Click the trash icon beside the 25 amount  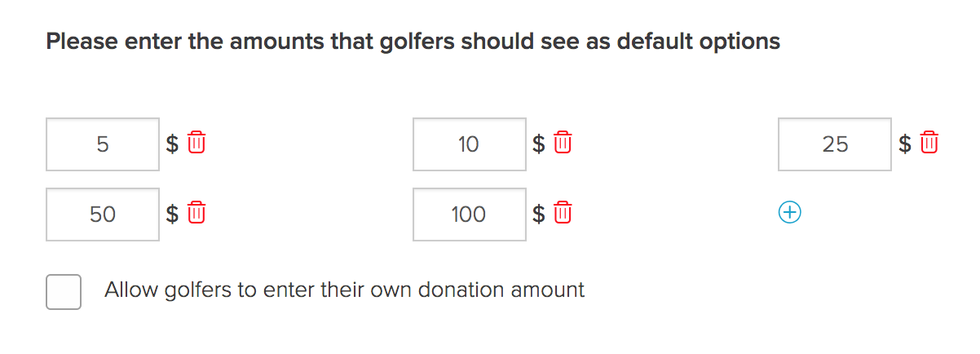(x=929, y=144)
